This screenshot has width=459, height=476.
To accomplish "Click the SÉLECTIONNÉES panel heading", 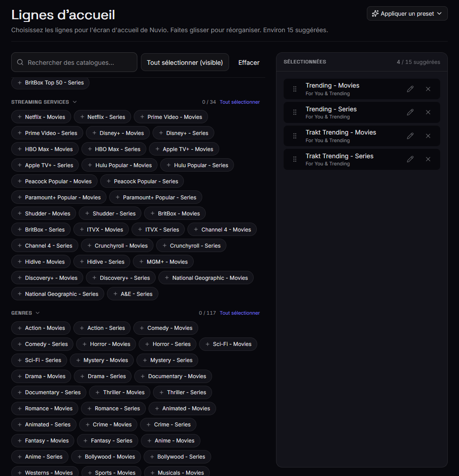I will coord(305,62).
